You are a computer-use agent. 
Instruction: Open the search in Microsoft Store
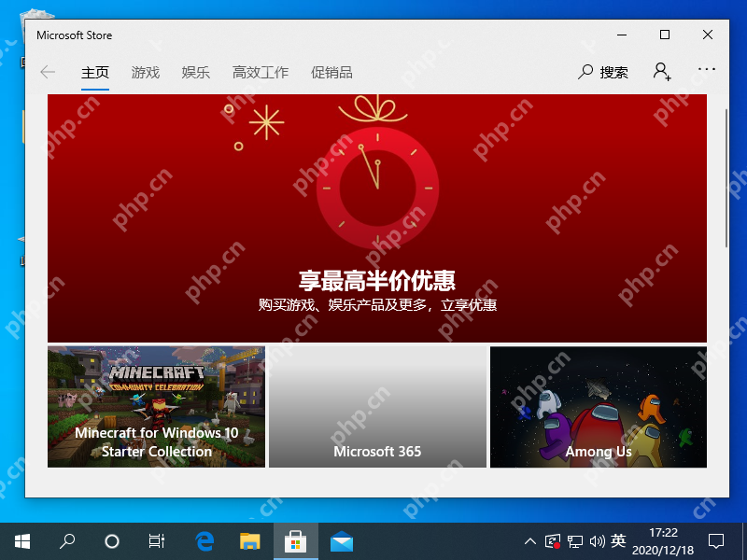pyautogui.click(x=602, y=71)
